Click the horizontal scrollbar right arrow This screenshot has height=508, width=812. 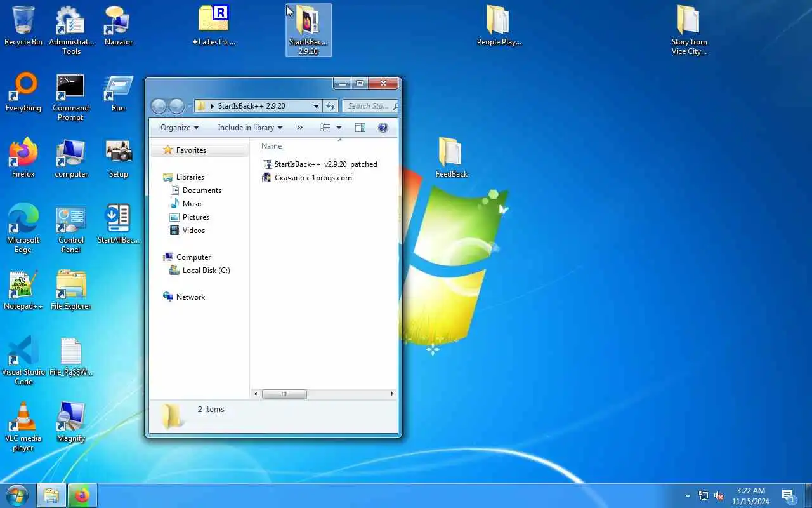[392, 394]
